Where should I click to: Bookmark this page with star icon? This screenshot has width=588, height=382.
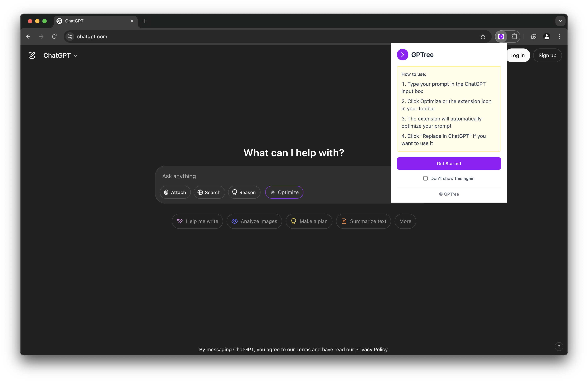coord(483,37)
